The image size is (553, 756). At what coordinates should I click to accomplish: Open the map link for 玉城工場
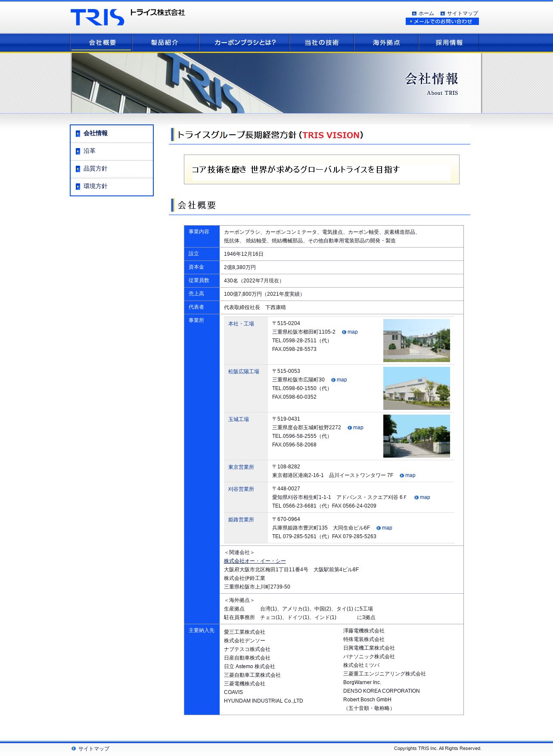point(358,428)
